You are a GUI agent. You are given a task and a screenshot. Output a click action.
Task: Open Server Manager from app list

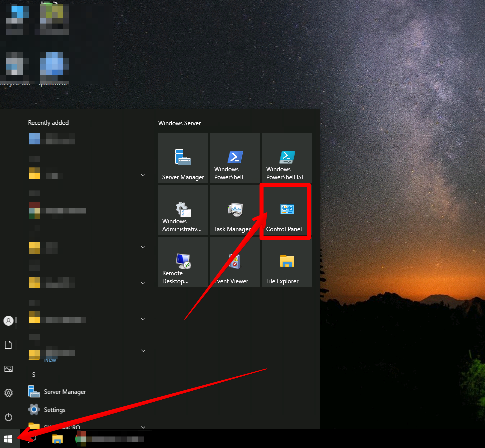[x=65, y=392]
